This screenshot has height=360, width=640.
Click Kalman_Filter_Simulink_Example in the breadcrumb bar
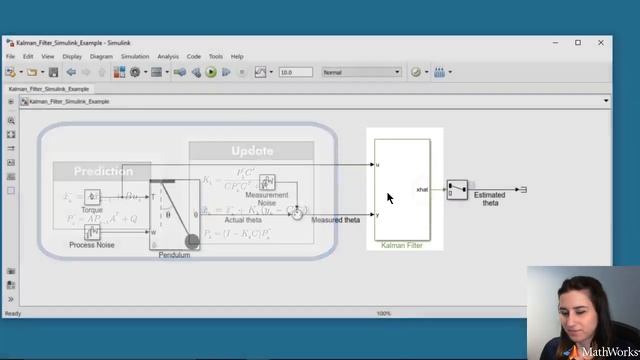pyautogui.click(x=69, y=101)
